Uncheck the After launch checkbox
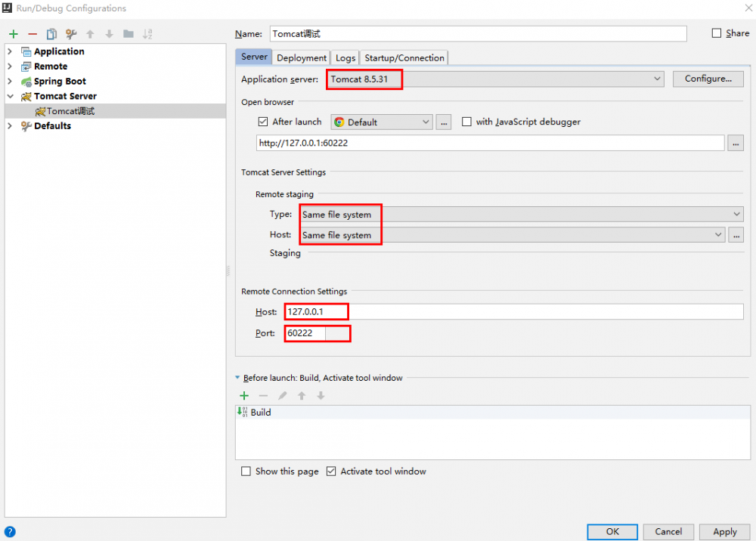The height and width of the screenshot is (541, 756). 263,122
